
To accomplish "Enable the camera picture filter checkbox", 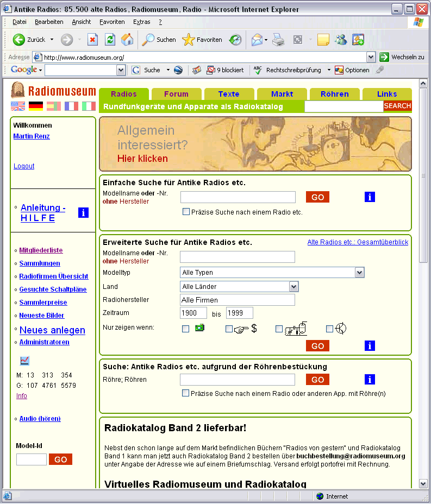I will tap(186, 329).
